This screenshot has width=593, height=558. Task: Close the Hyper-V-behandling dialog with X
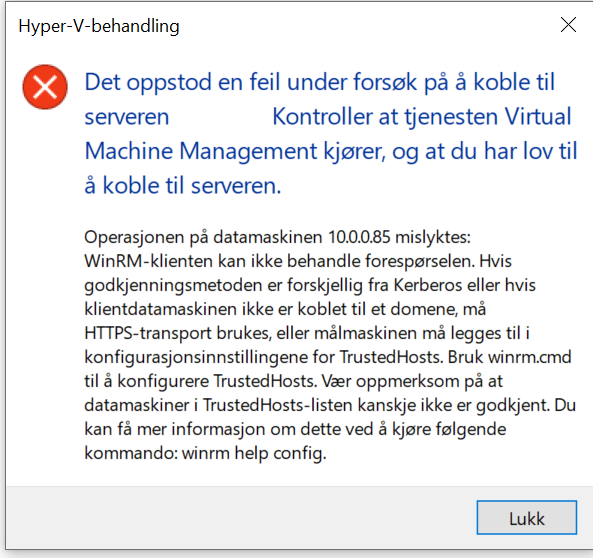(x=568, y=25)
